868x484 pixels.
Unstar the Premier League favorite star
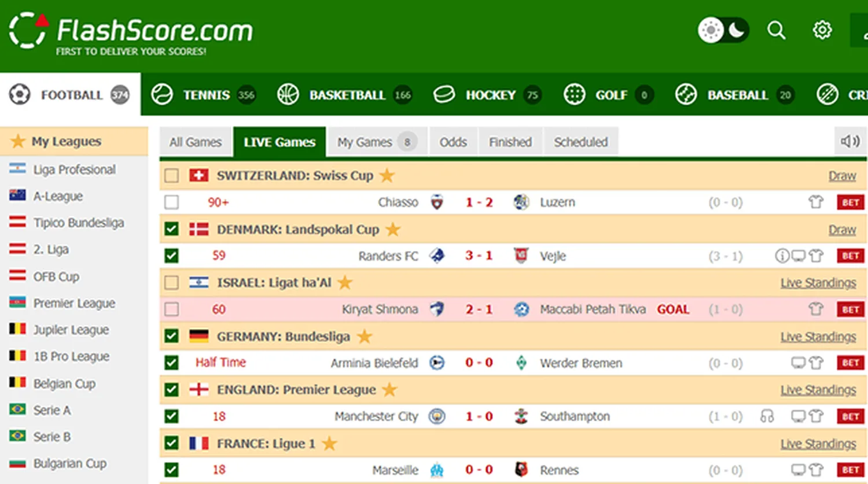389,389
